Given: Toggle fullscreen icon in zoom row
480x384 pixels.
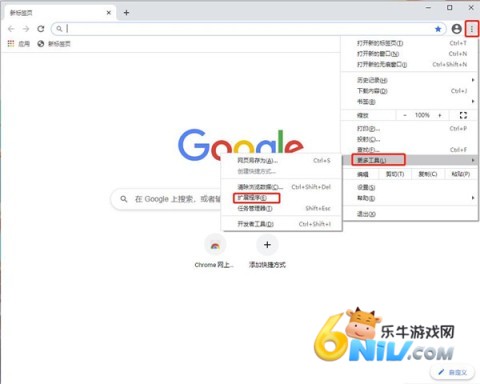Looking at the screenshot, I should point(463,115).
